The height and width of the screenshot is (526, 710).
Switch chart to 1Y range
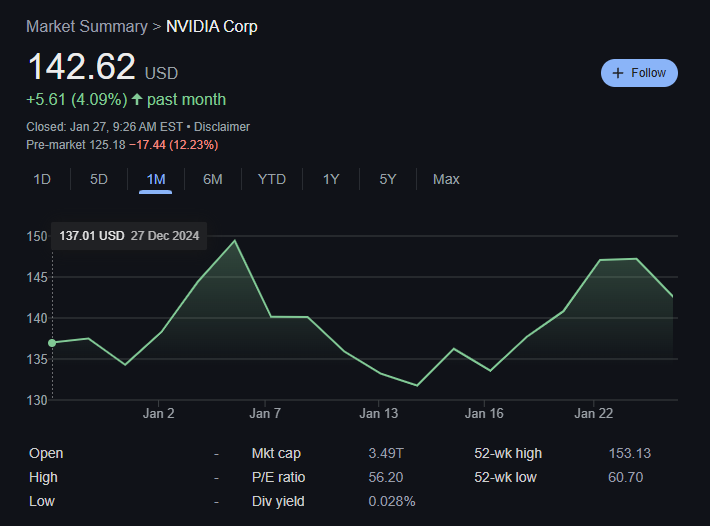331,179
